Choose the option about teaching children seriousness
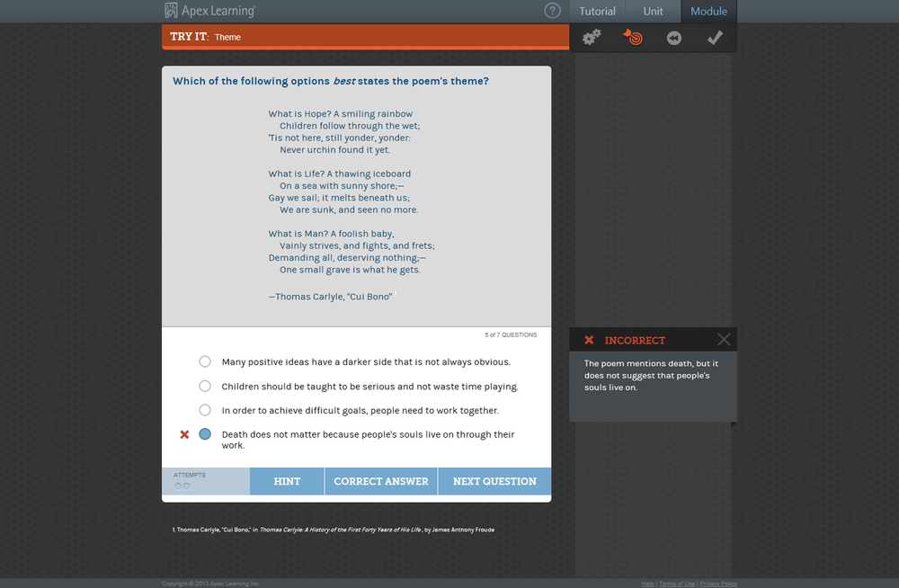 pos(205,387)
